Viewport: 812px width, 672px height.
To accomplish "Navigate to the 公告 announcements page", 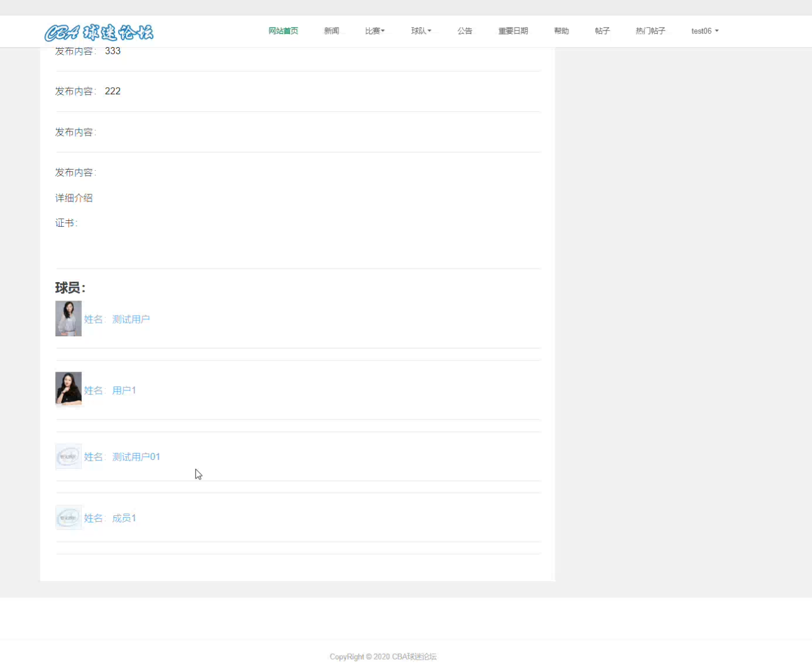I will (465, 31).
